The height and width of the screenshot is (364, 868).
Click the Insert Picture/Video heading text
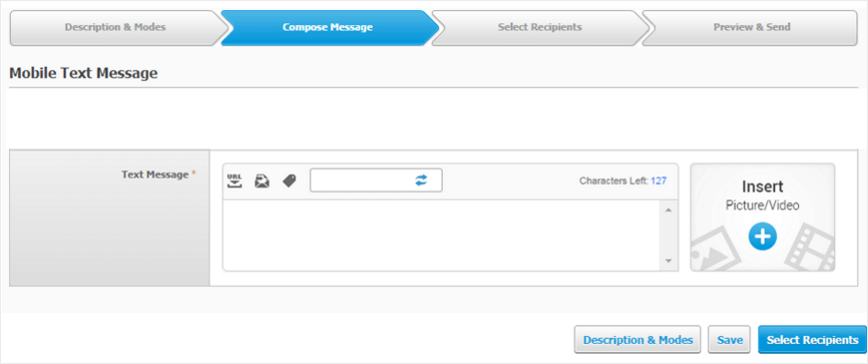pos(762,194)
